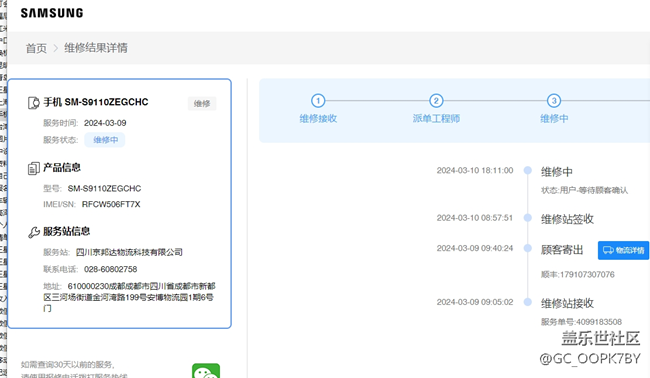Screen dimensions: 650x378
Task: Select step 3 circle 维修中
Action: [x=554, y=100]
